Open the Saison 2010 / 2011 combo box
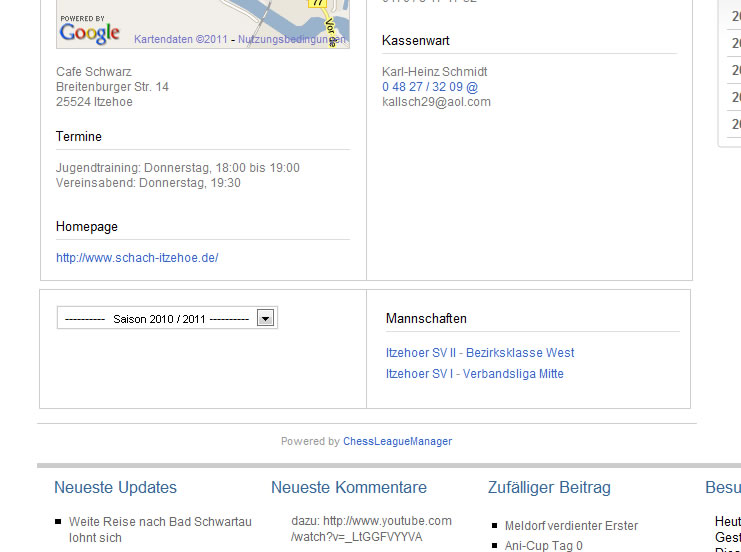Viewport: 741px width, 552px height. 157,319
